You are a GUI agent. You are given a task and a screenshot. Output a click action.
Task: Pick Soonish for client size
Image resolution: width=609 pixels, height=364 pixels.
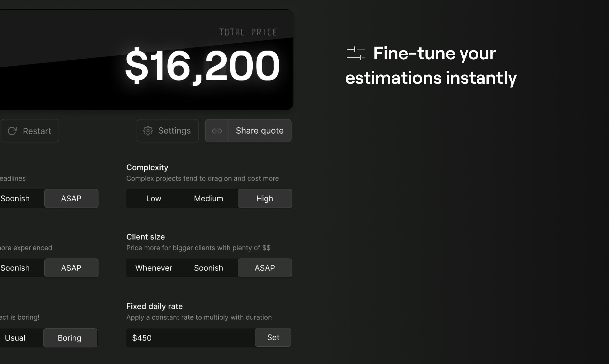click(209, 268)
